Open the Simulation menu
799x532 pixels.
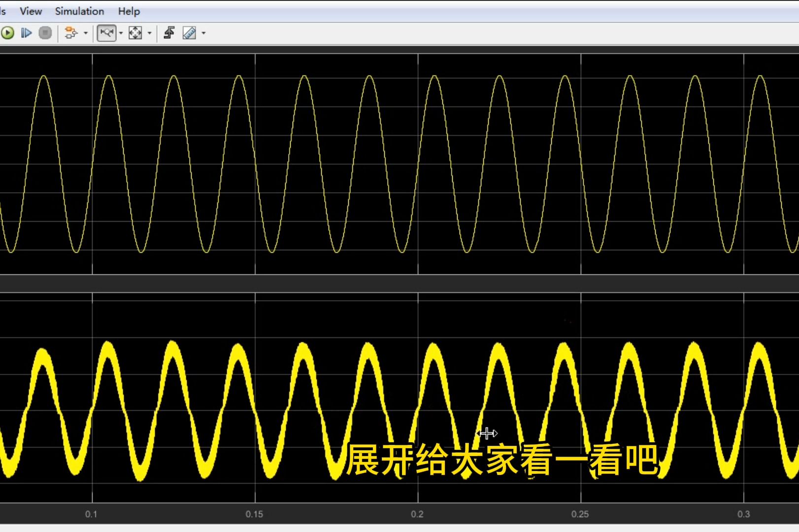(x=79, y=11)
